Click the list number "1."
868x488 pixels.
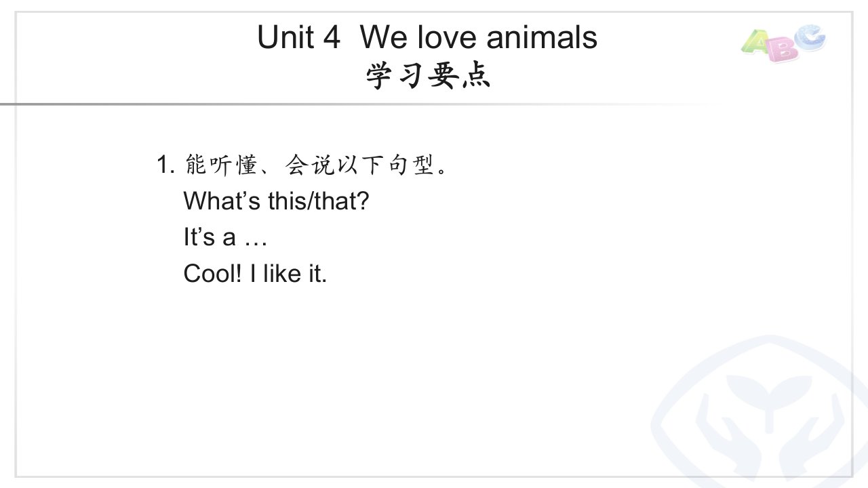pos(166,164)
